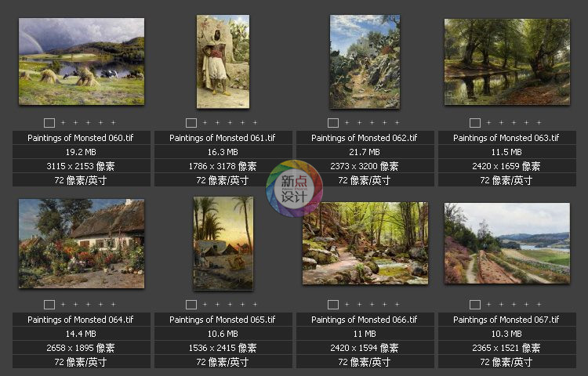This screenshot has height=376, width=588.
Task: Open the thatched cottage garden thumbnail 064
Action: coord(82,244)
